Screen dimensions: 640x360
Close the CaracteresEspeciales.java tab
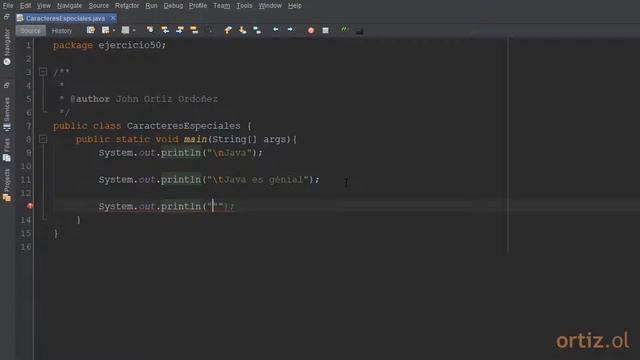click(113, 18)
